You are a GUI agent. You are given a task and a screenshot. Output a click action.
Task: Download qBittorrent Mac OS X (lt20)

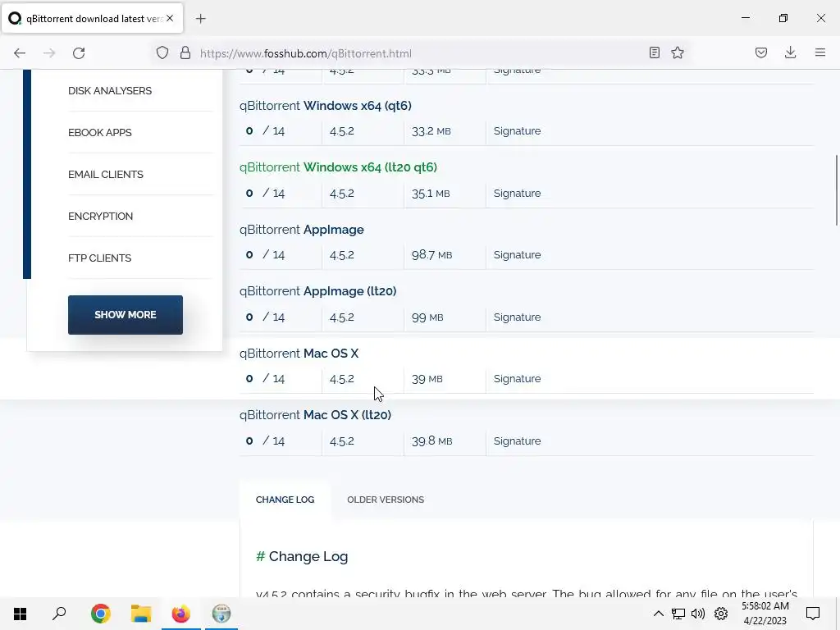[315, 414]
